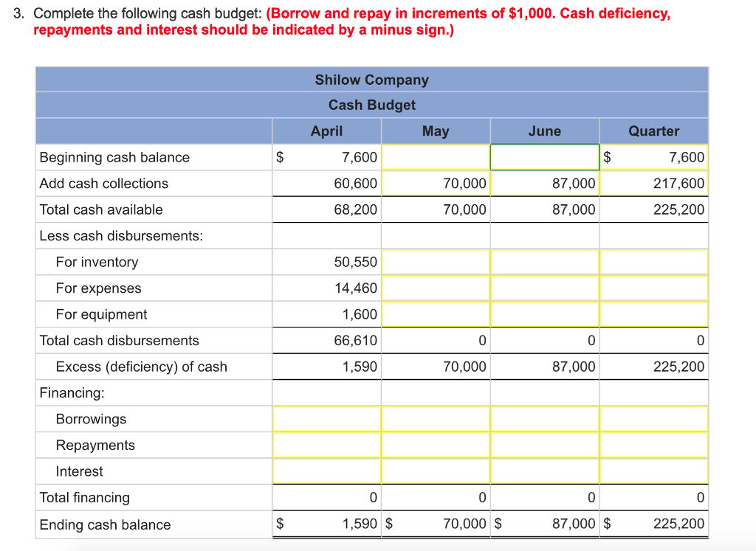Viewport: 756px width, 551px height.
Task: Click the For inventory May input cell
Action: 436,262
